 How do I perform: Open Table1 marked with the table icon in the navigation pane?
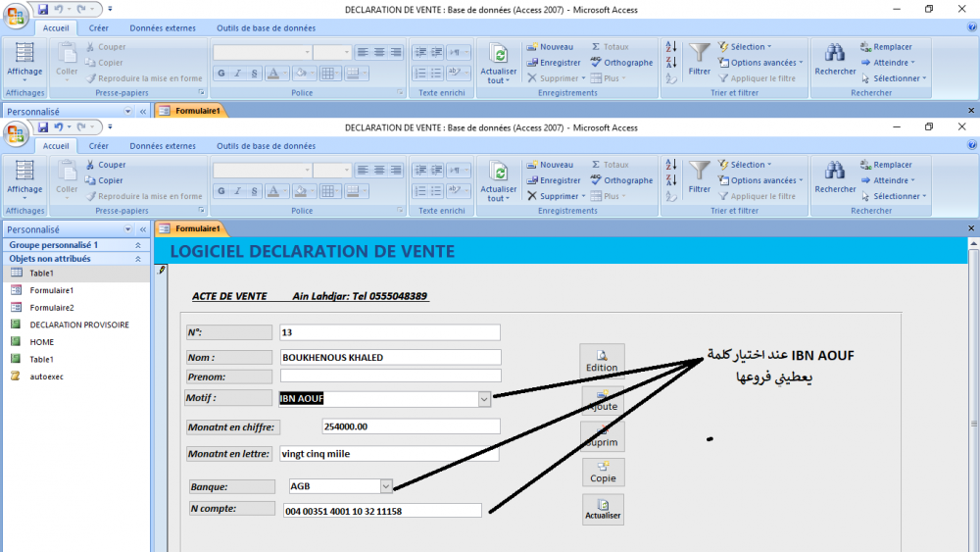41,274
